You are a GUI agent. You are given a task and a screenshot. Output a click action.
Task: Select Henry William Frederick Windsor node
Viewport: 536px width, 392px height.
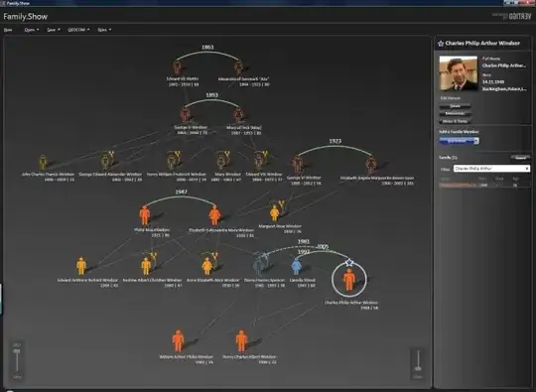click(x=172, y=162)
